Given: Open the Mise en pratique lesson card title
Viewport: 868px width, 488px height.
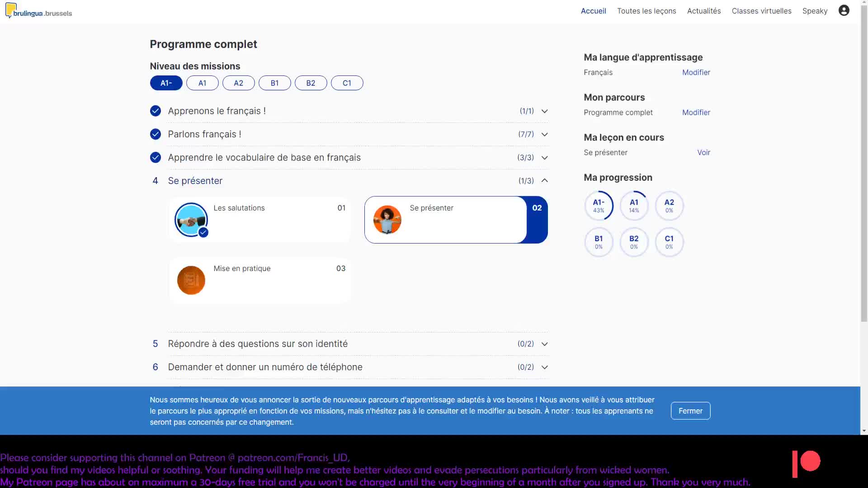Looking at the screenshot, I should point(242,268).
